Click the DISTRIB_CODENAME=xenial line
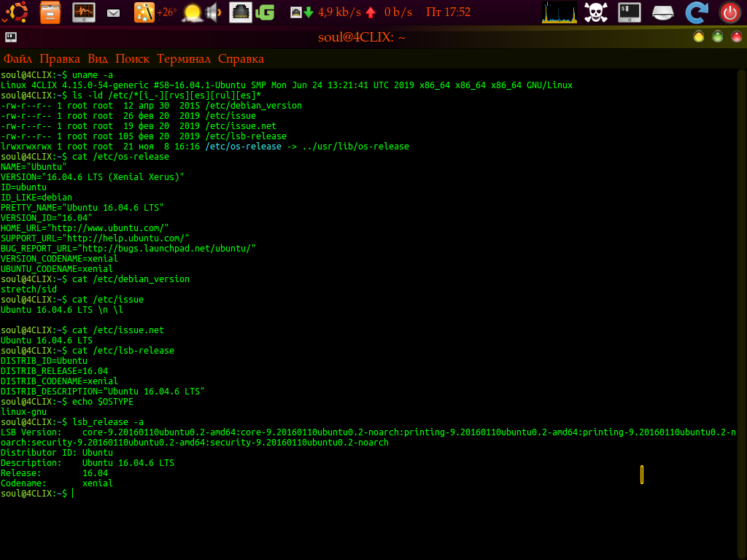 [59, 381]
